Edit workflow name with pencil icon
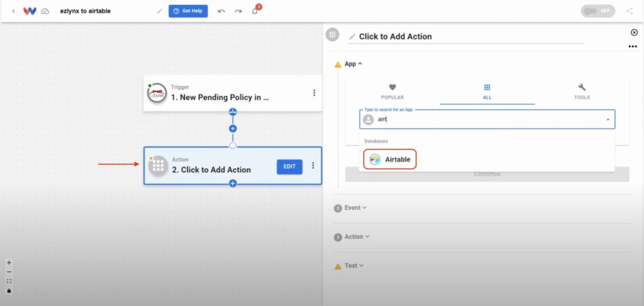This screenshot has height=306, width=644. point(160,11)
